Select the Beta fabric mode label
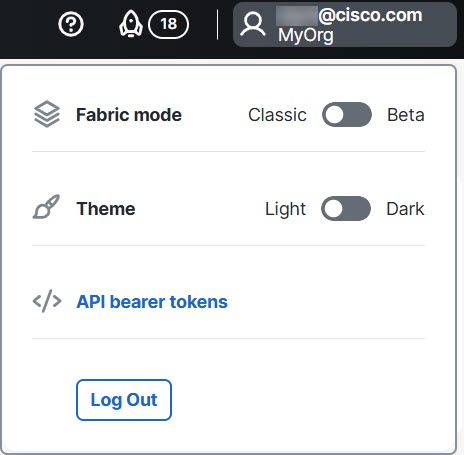Screen dimensions: 464x455 click(406, 115)
